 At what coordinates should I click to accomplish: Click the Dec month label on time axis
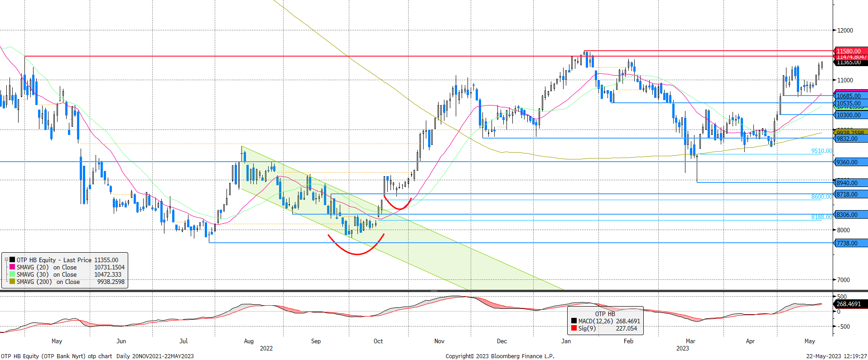pyautogui.click(x=502, y=341)
